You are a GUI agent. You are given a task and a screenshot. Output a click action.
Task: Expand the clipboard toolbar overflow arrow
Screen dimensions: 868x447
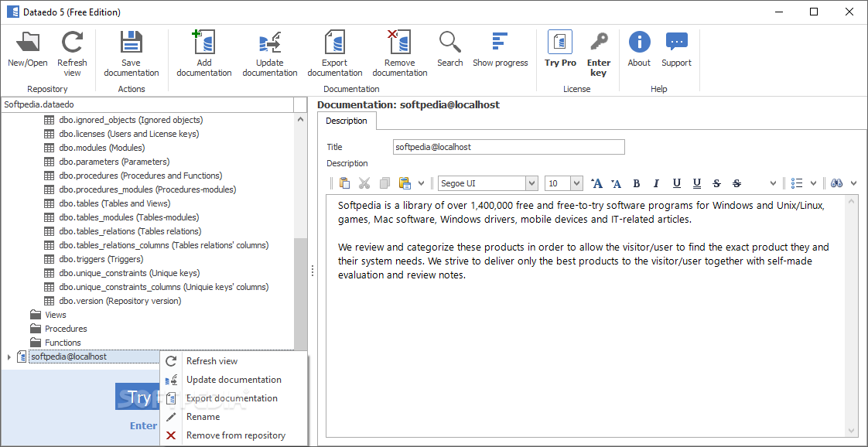[x=422, y=183]
